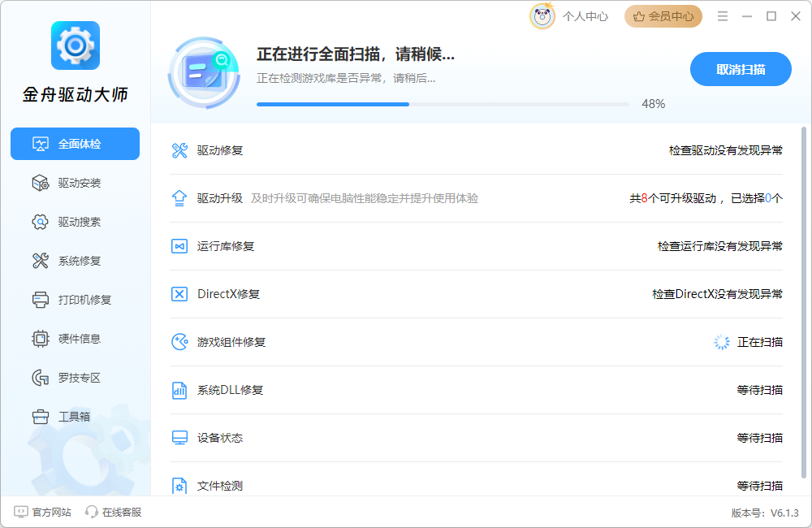Screen dimensions: 812x528
Task: Click the 在线客服 headset icon
Action: (92, 512)
